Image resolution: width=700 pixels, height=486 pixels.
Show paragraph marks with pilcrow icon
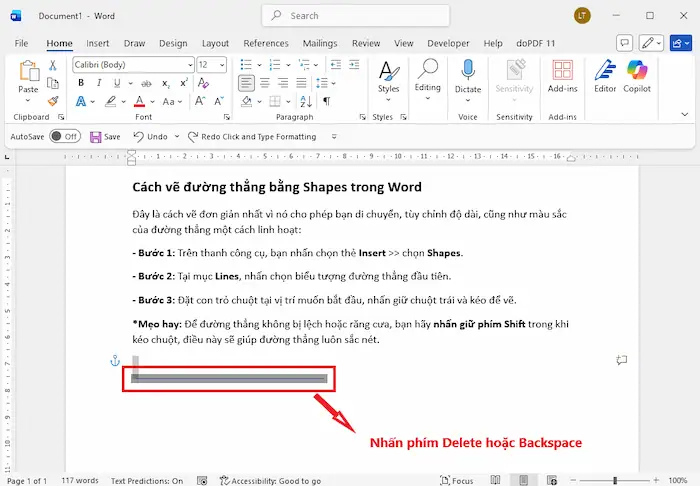(x=325, y=102)
